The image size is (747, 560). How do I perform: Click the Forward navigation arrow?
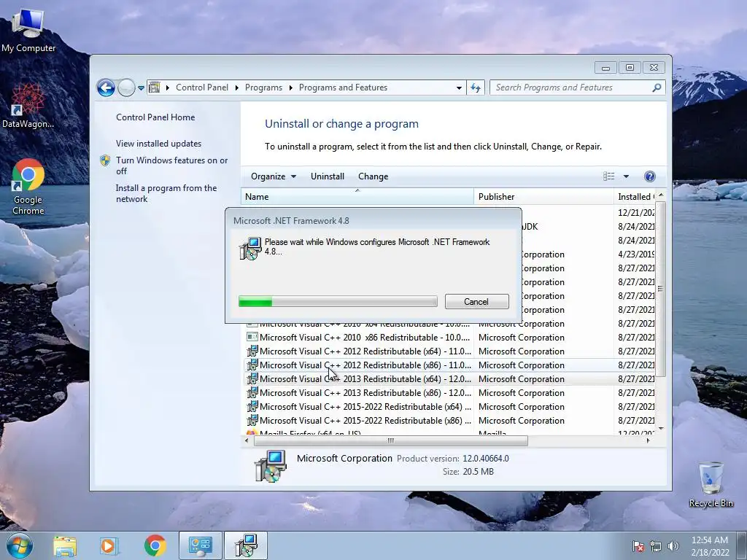click(126, 87)
